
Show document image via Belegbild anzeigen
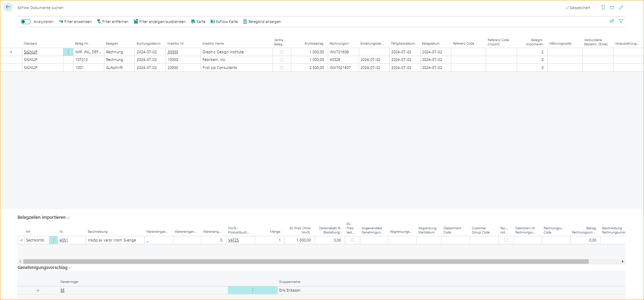(262, 22)
